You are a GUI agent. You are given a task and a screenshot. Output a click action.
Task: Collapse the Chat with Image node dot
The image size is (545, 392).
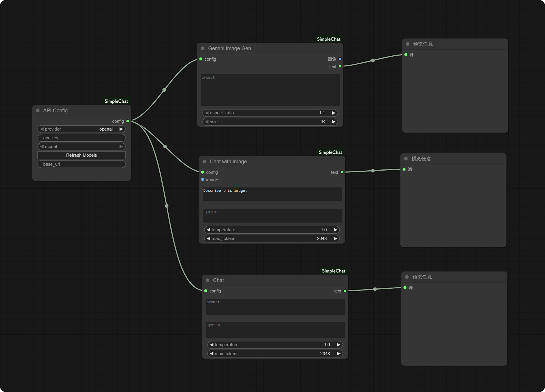204,162
